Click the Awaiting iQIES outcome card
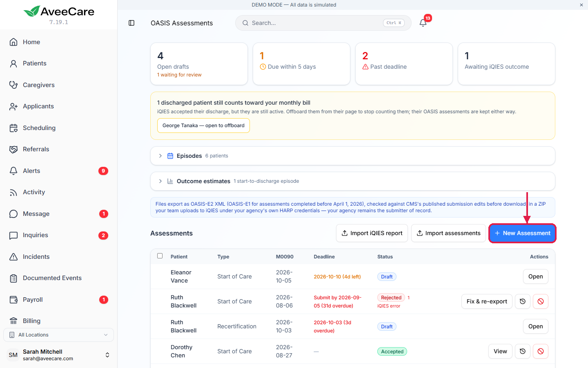The image size is (588, 368). (506, 64)
